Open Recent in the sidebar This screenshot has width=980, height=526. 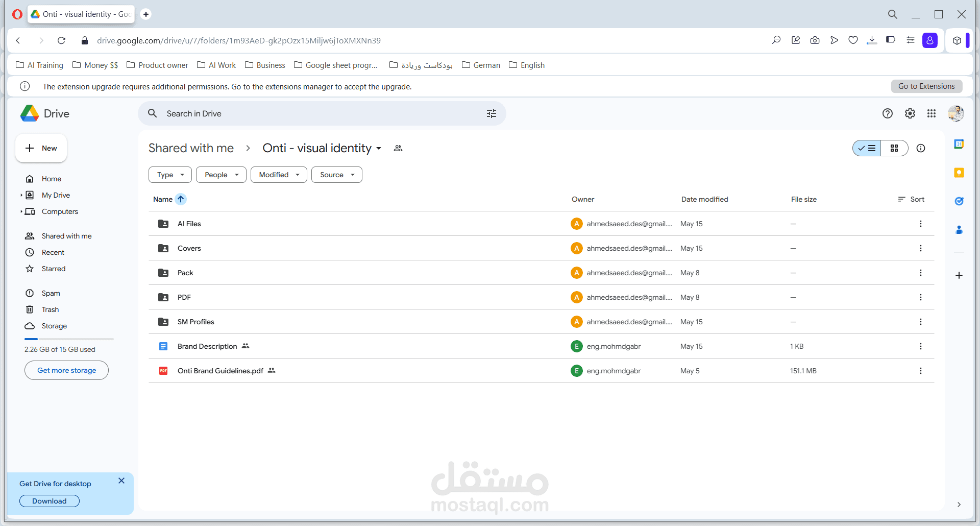(x=53, y=252)
